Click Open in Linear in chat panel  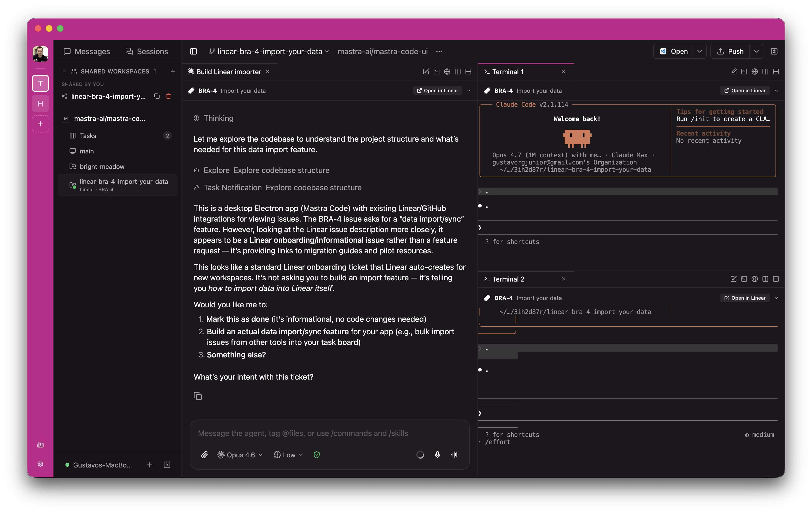click(437, 91)
